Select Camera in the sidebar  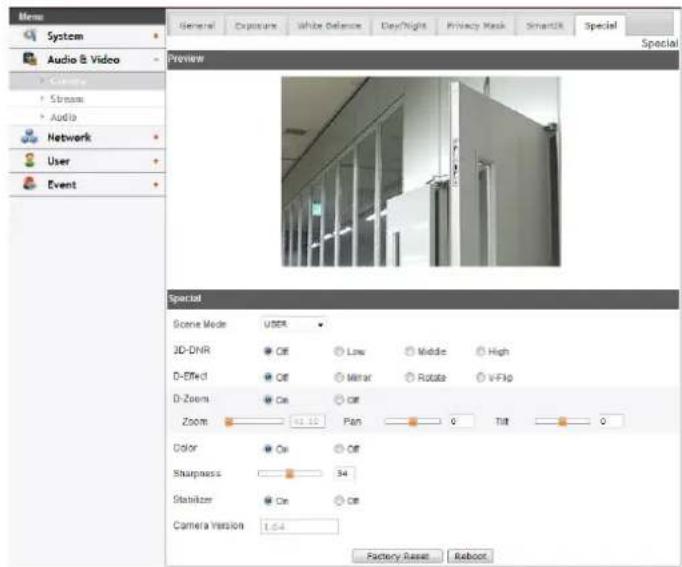tap(87, 81)
